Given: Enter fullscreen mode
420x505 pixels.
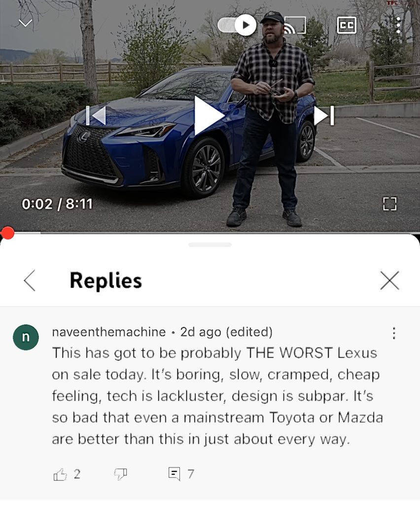Looking at the screenshot, I should 390,204.
